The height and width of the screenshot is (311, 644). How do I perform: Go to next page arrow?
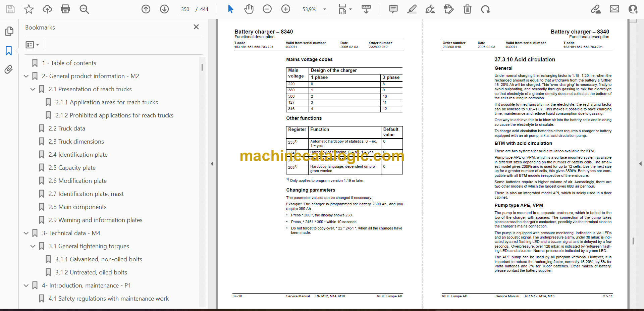point(164,9)
